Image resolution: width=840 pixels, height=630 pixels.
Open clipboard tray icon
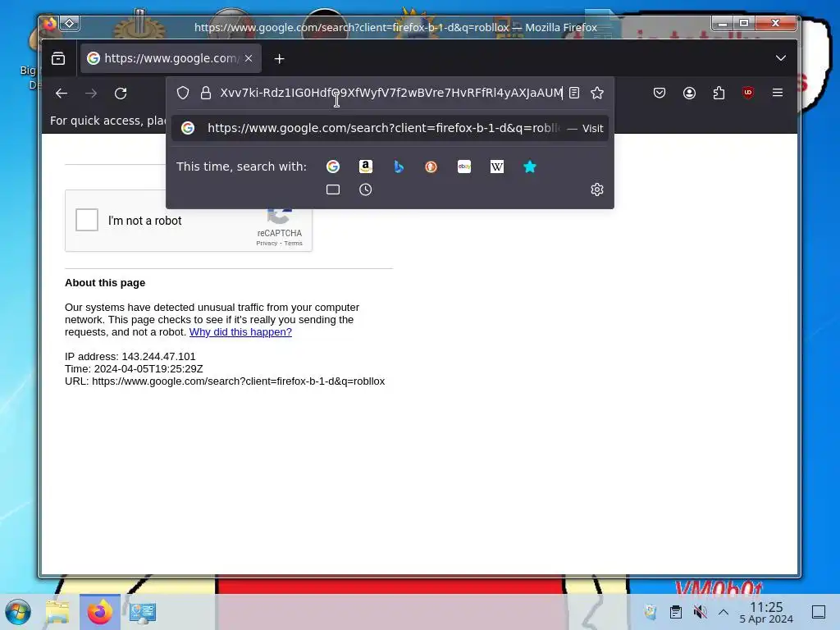[x=676, y=612]
